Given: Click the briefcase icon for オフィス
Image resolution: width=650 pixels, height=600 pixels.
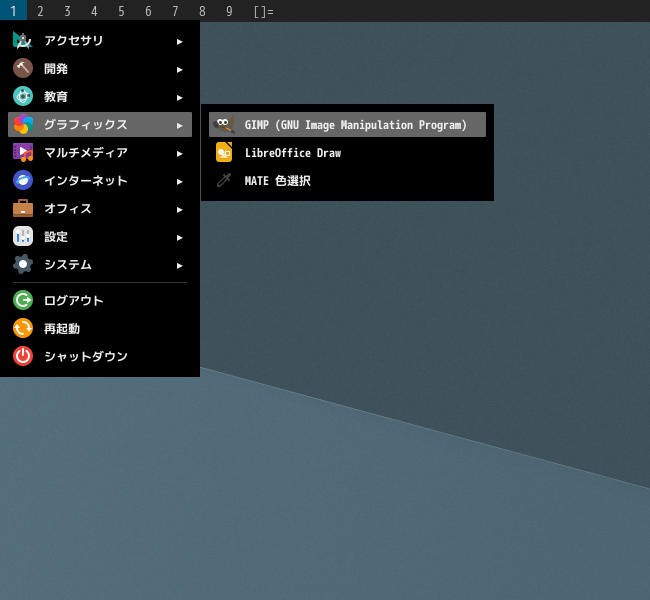Looking at the screenshot, I should pos(23,209).
